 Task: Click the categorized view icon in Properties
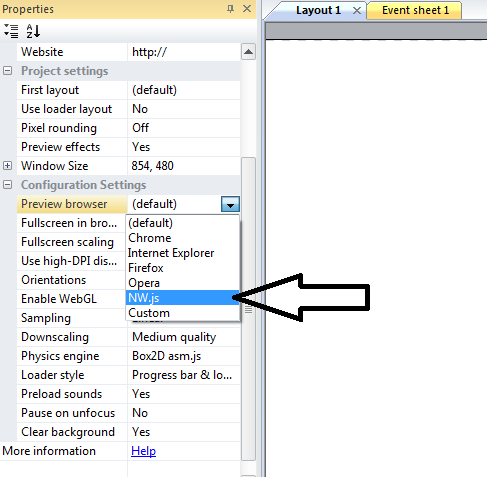pos(11,31)
